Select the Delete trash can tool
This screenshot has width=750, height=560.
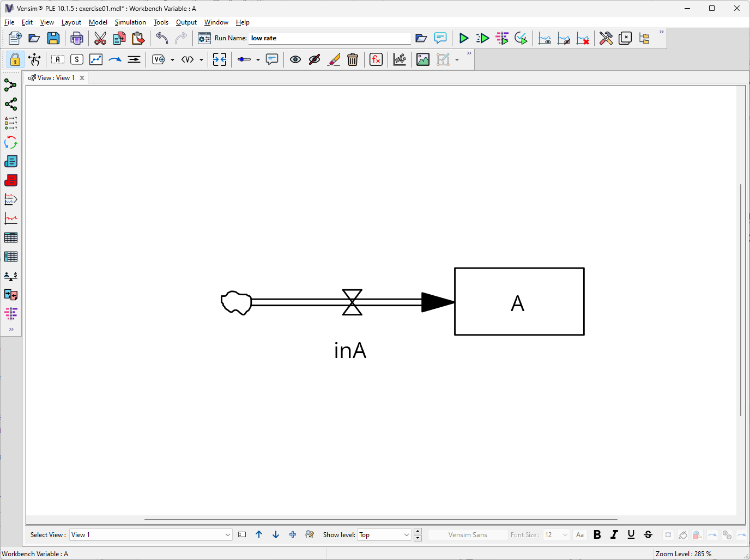(353, 60)
